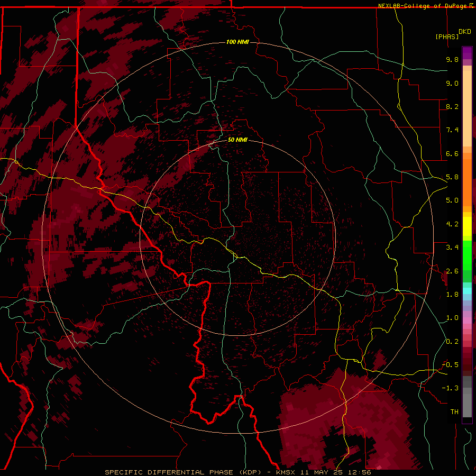Click the 4.2 legend value

[452, 224]
